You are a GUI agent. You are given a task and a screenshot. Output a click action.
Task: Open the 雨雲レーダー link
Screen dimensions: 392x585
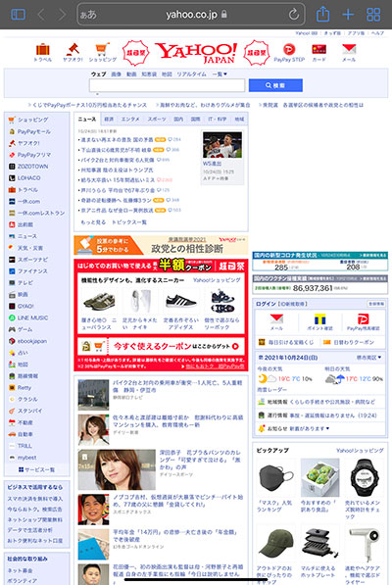tap(271, 389)
